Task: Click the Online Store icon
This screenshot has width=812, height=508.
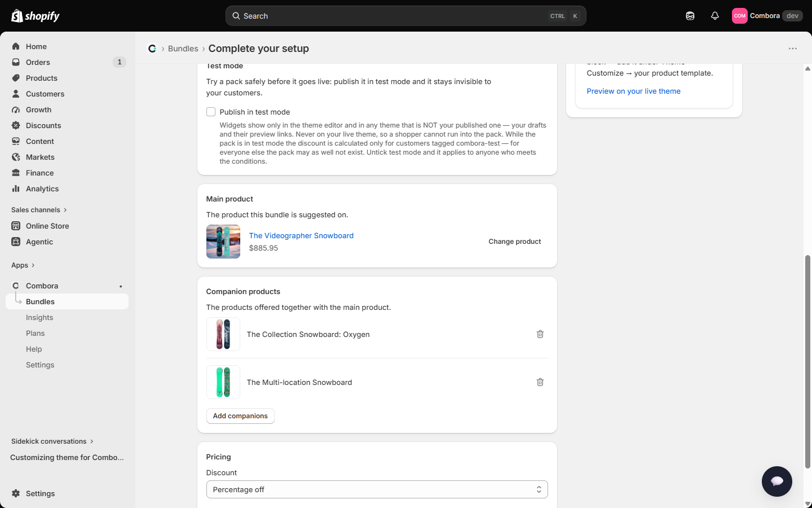Action: [16, 226]
